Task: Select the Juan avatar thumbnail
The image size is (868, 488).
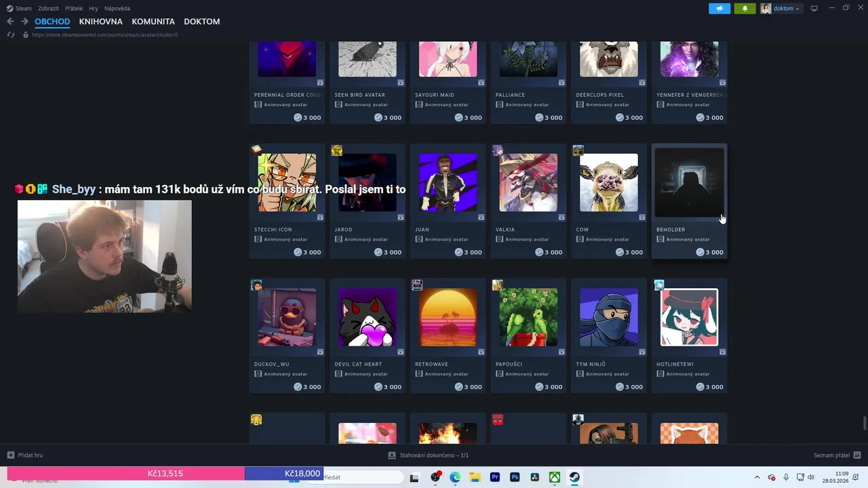Action: pyautogui.click(x=448, y=182)
